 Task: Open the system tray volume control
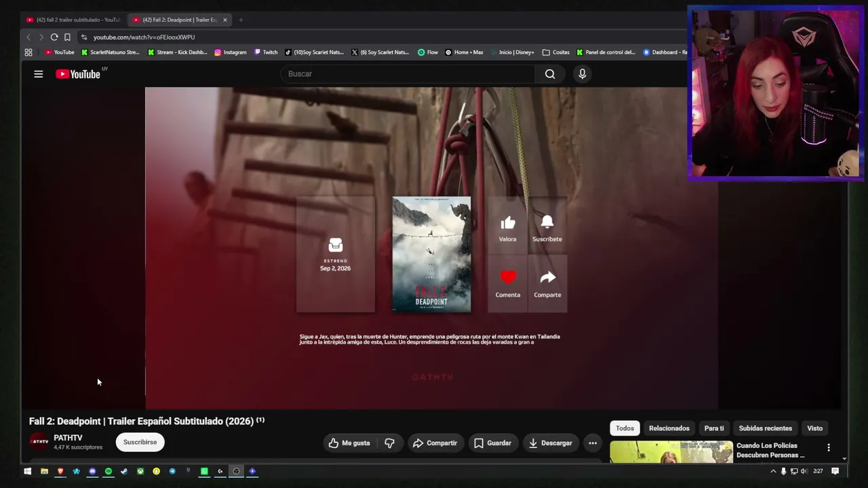pos(804,471)
